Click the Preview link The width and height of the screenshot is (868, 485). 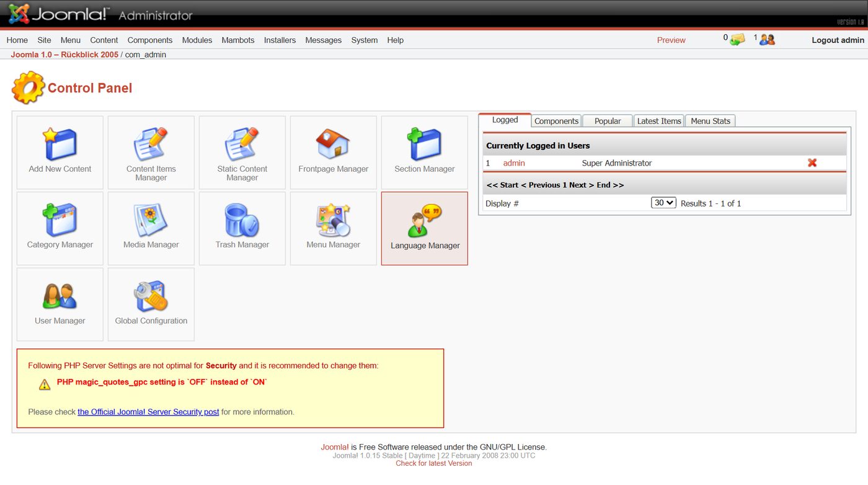coord(671,40)
